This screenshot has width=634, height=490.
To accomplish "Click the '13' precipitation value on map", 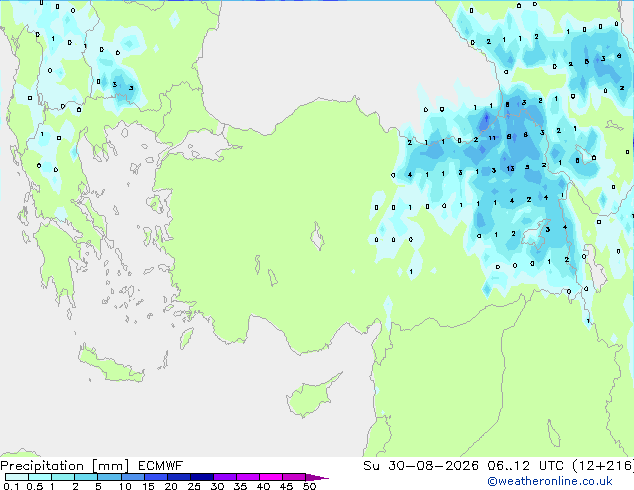I will 510,169.
